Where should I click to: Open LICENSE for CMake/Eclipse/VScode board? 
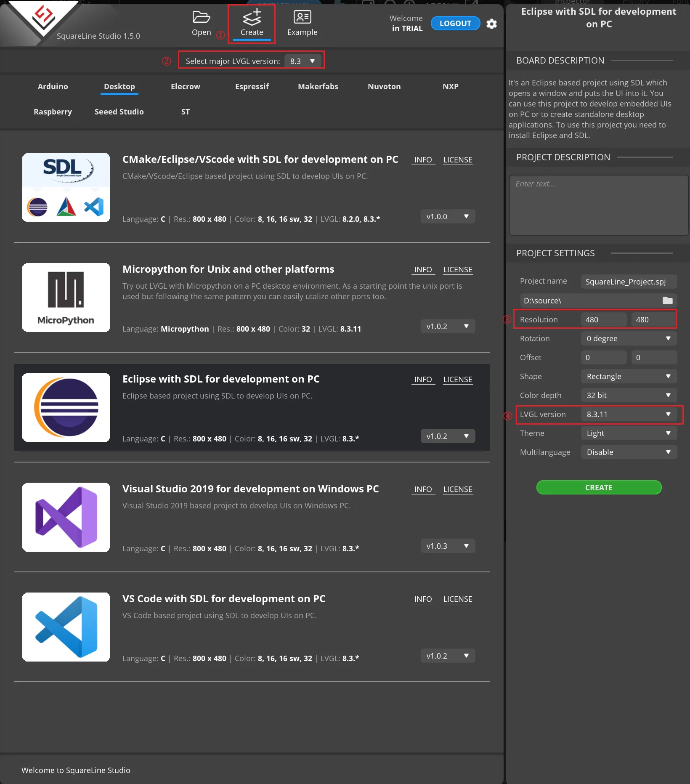tap(458, 160)
